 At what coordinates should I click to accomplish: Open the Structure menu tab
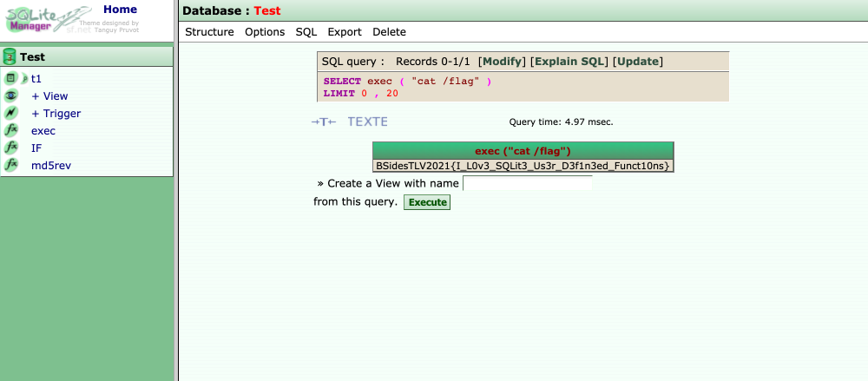point(209,32)
